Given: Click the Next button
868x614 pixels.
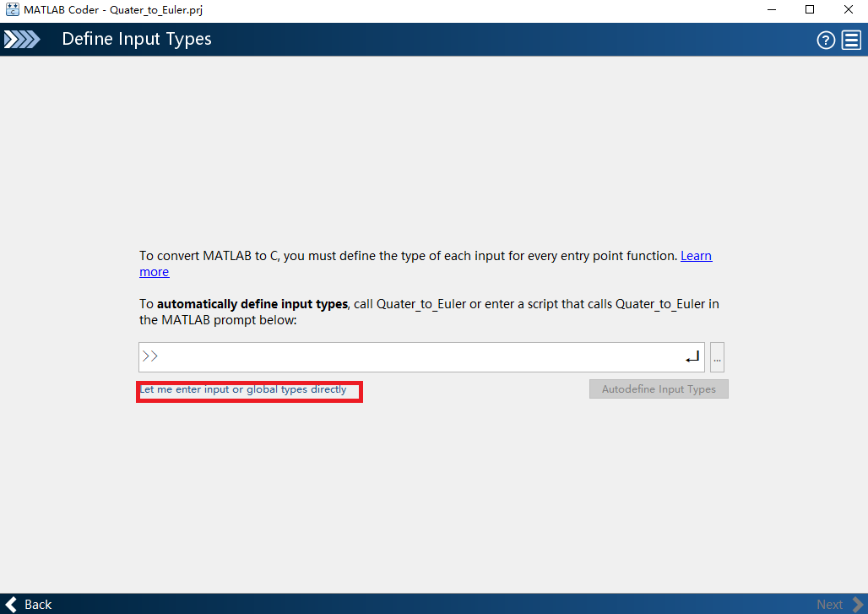Looking at the screenshot, I should [x=839, y=604].
